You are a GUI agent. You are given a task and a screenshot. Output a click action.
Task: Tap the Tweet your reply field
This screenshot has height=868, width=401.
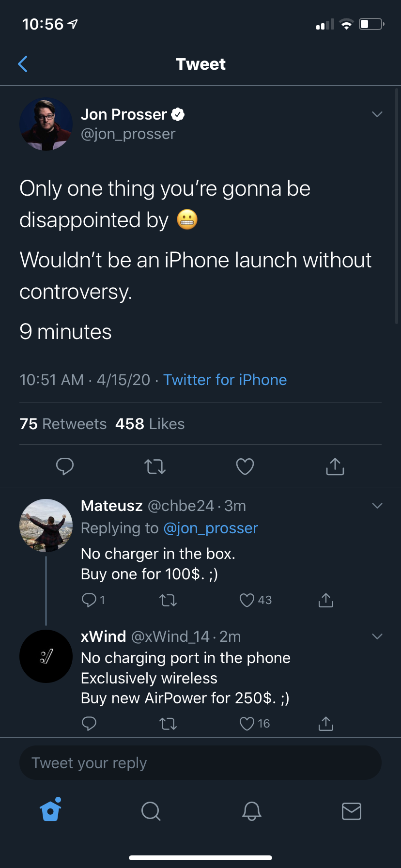(x=200, y=763)
